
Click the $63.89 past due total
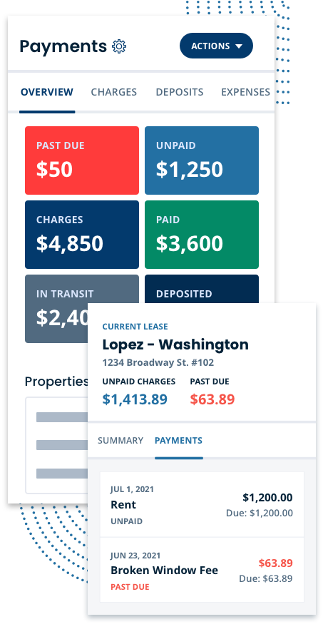pos(212,399)
